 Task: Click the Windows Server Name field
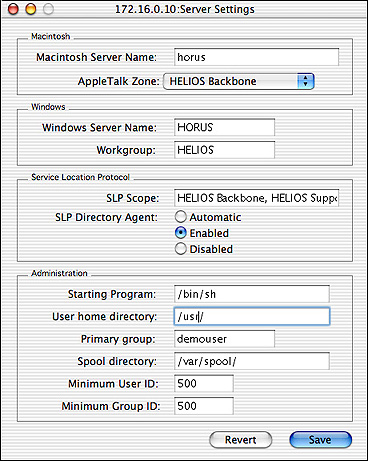tap(224, 127)
